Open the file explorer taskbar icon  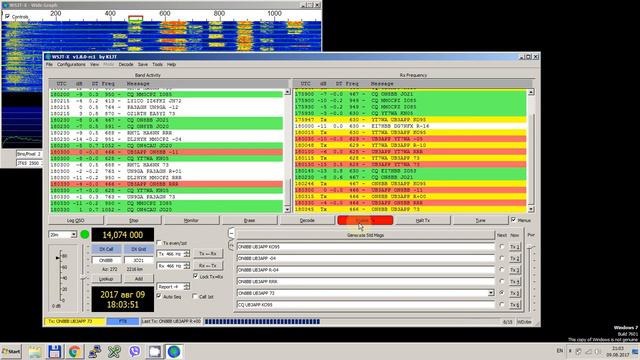(x=35, y=351)
